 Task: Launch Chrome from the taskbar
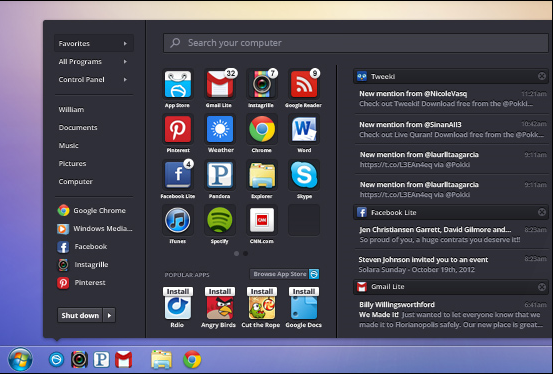(x=192, y=360)
